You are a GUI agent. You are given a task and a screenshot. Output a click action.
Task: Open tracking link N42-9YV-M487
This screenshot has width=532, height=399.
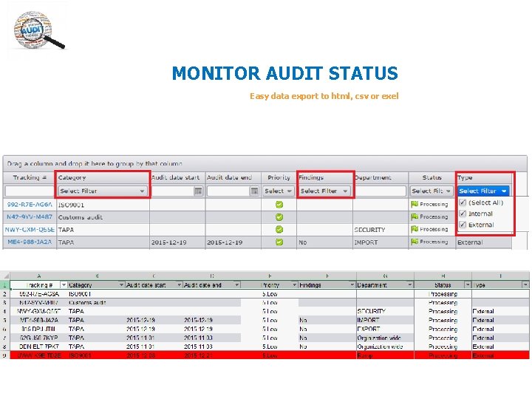click(30, 216)
